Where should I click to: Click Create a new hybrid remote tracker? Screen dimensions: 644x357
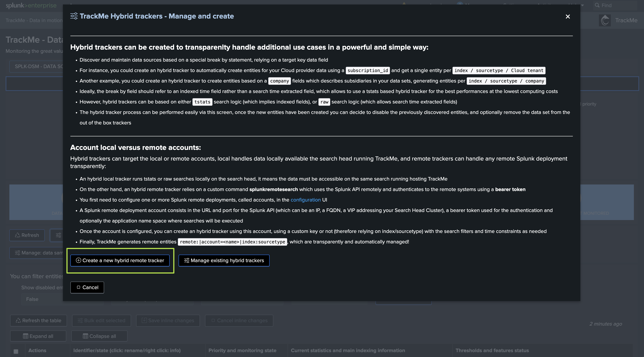coord(120,261)
